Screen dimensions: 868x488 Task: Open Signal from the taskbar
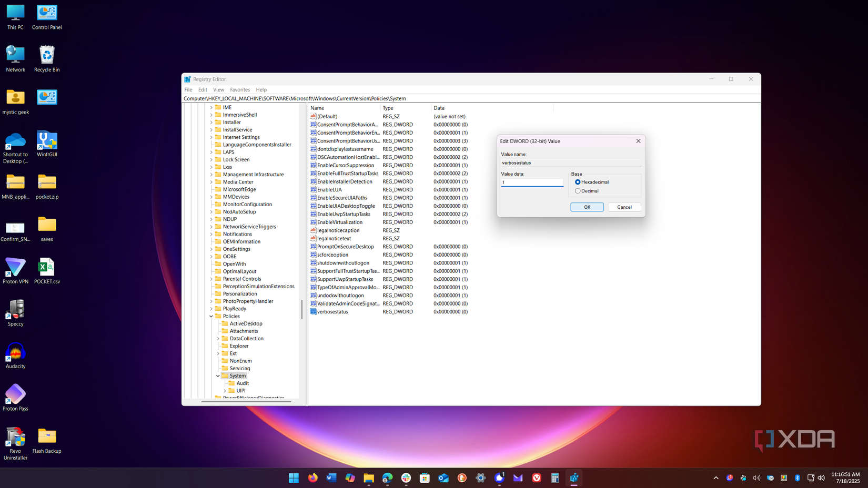click(499, 478)
